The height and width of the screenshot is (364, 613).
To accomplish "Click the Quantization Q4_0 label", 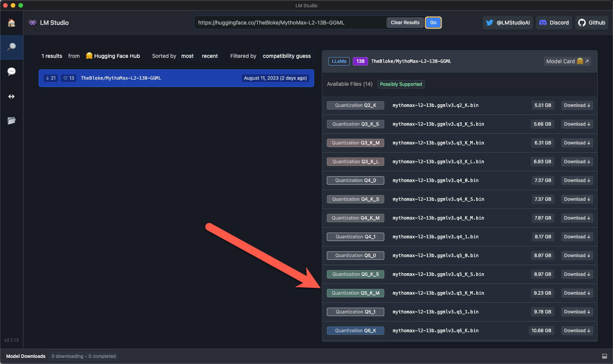I will tap(356, 180).
